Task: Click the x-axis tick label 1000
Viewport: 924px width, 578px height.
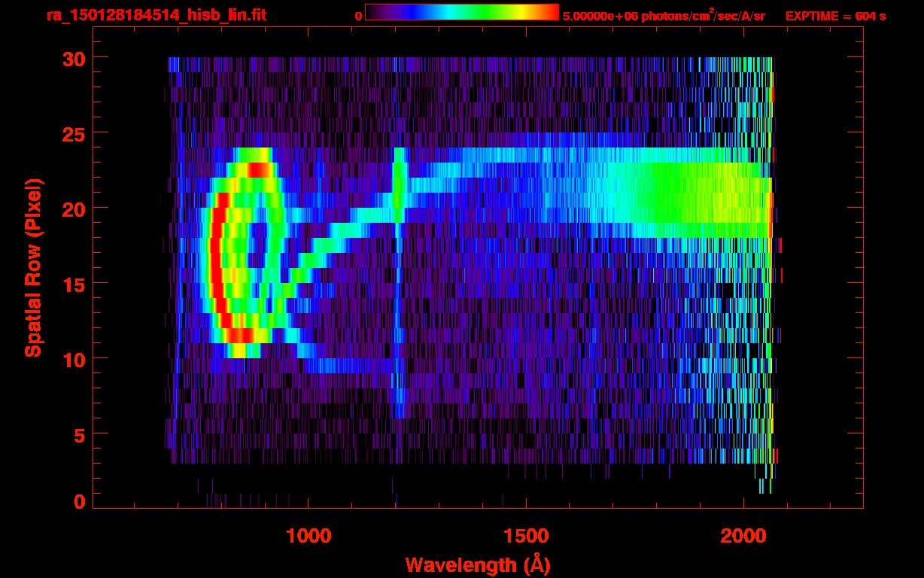Action: pos(309,536)
